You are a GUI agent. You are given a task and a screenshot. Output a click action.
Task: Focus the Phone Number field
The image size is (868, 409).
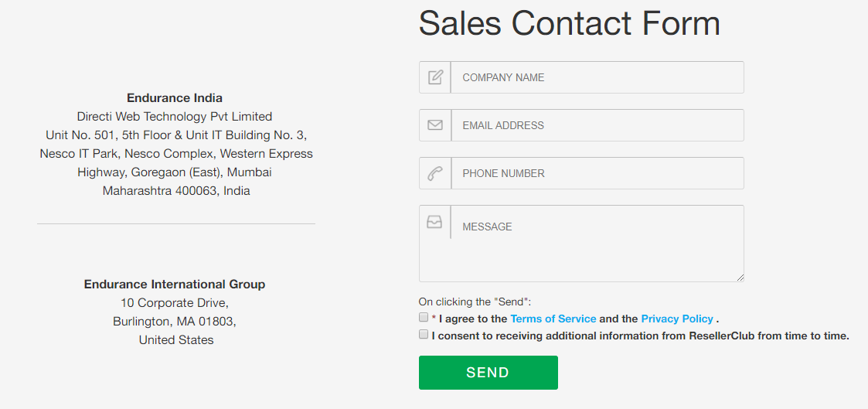pyautogui.click(x=597, y=173)
